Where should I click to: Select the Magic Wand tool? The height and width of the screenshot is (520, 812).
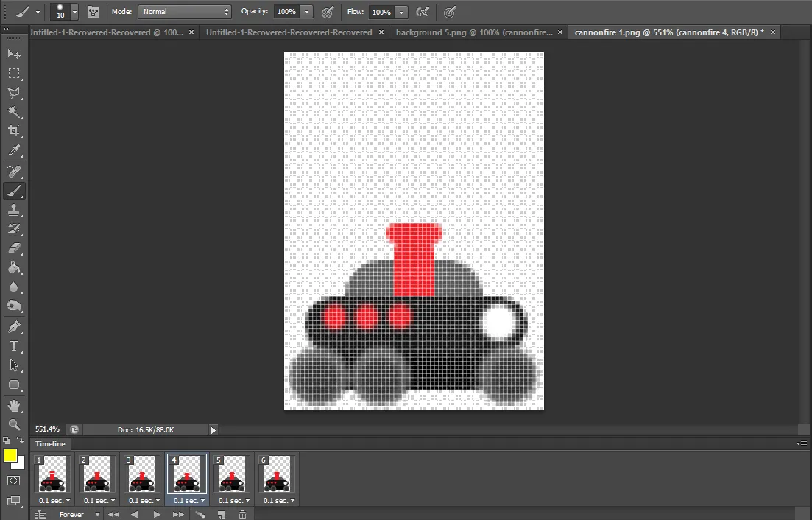tap(14, 112)
